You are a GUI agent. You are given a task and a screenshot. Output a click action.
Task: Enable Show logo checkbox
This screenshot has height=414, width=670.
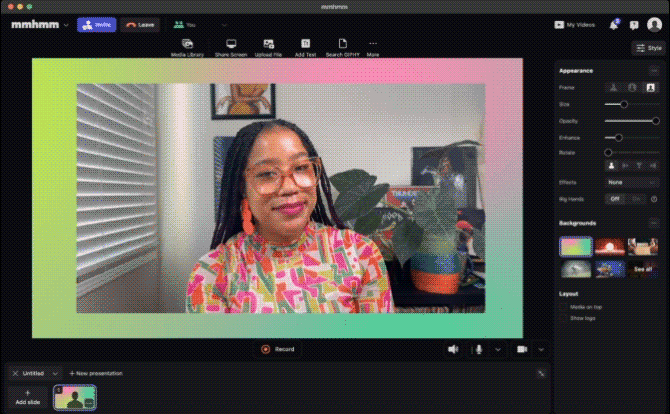(x=563, y=318)
